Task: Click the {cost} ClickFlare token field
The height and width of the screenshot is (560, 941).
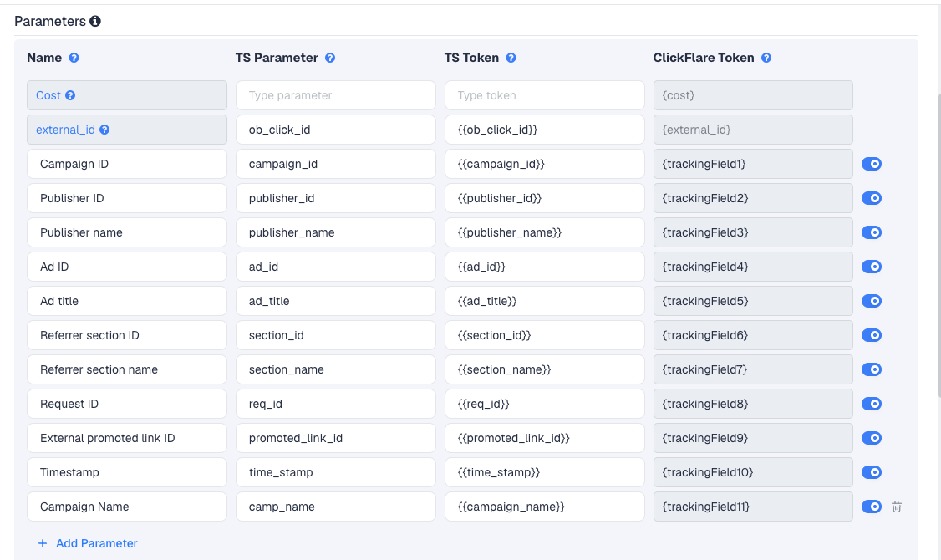Action: point(753,95)
